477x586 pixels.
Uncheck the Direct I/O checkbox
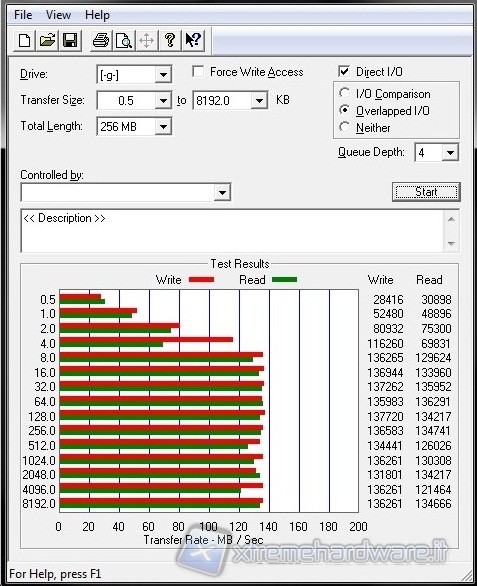point(344,71)
